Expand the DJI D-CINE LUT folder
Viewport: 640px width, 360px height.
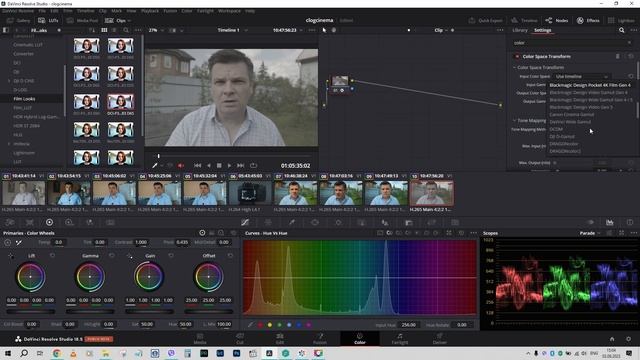(9, 81)
